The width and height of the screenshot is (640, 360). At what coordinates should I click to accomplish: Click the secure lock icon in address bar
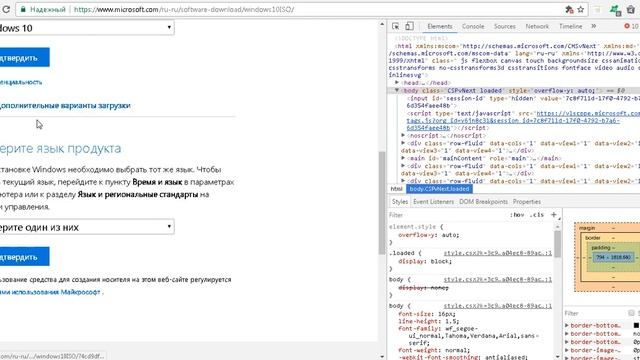[x=23, y=9]
